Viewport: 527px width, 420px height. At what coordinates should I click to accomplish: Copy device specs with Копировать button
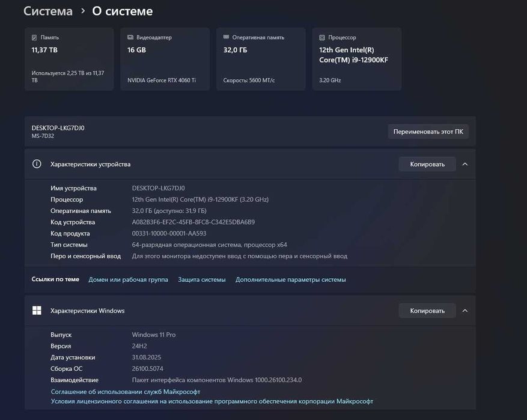(x=427, y=164)
